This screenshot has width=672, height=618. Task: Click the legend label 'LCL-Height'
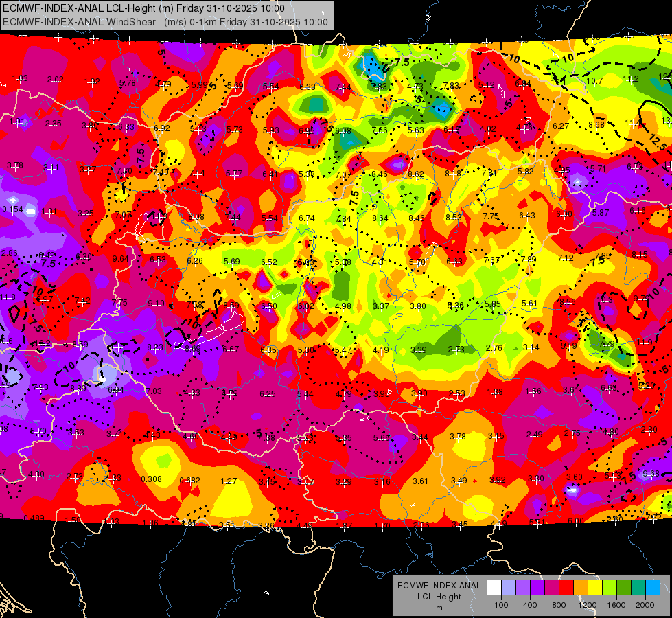439,597
